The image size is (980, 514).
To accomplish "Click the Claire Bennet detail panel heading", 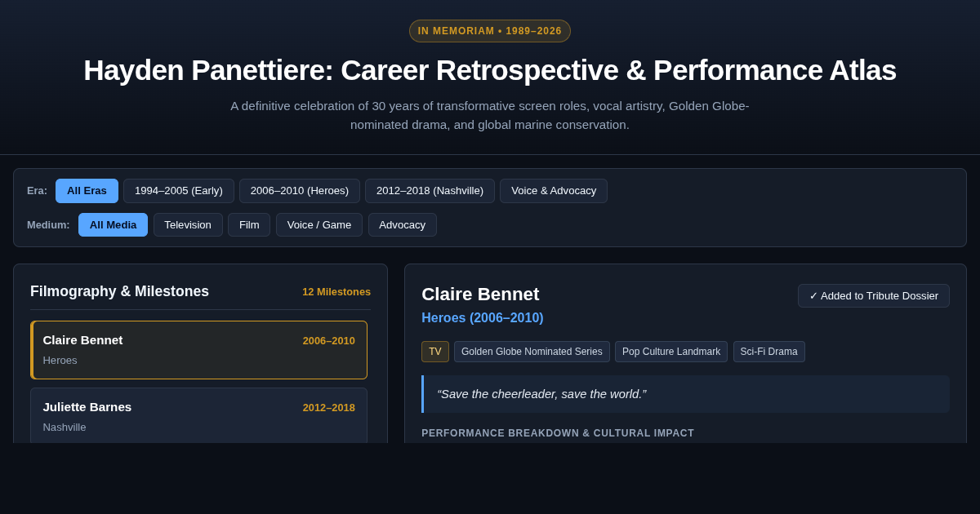I will pyautogui.click(x=480, y=295).
